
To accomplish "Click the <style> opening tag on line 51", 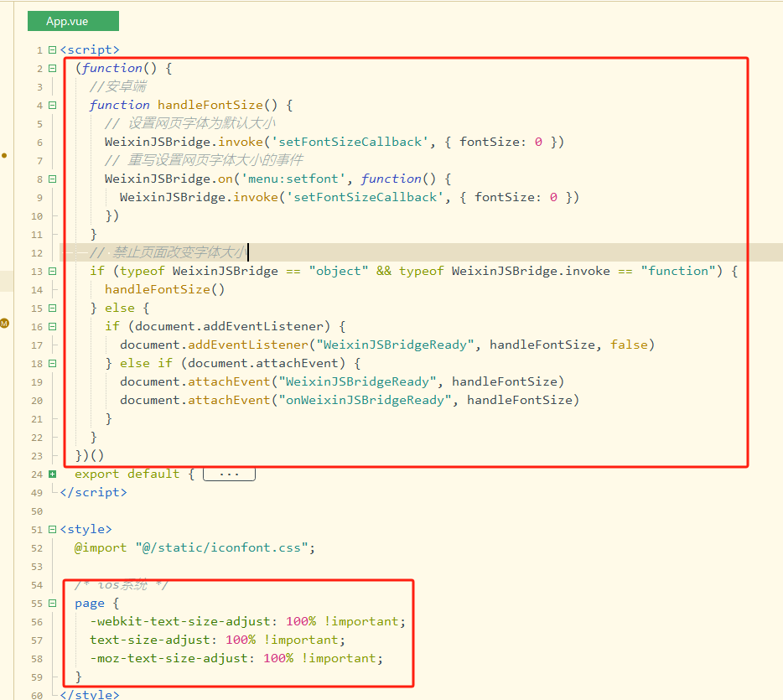I will [86, 529].
